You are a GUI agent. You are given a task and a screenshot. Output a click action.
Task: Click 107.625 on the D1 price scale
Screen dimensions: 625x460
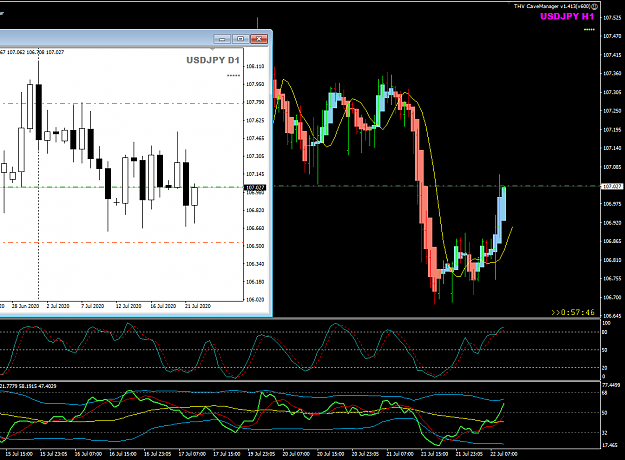[x=255, y=120]
